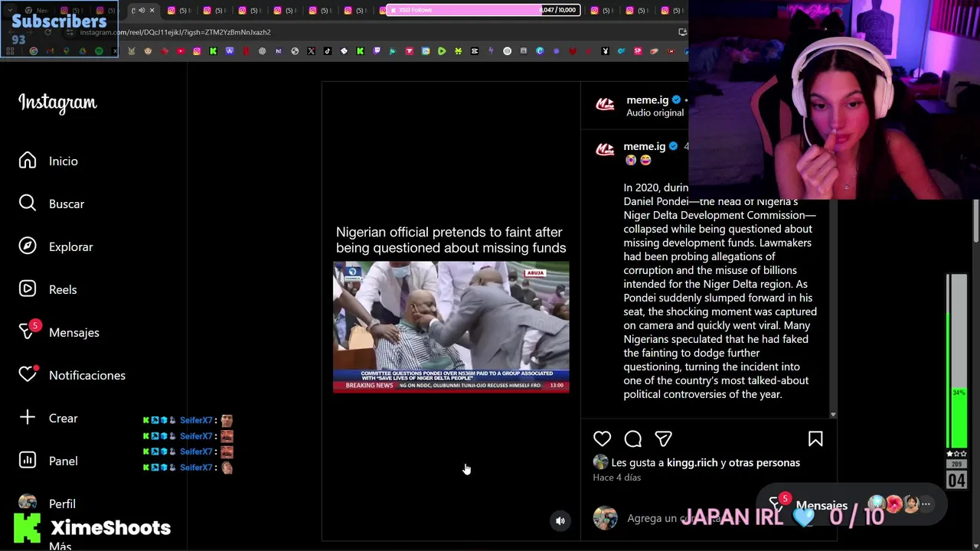Screen dimensions: 980x551
Task: Click the Instagram wordmark logo
Action: point(57,103)
